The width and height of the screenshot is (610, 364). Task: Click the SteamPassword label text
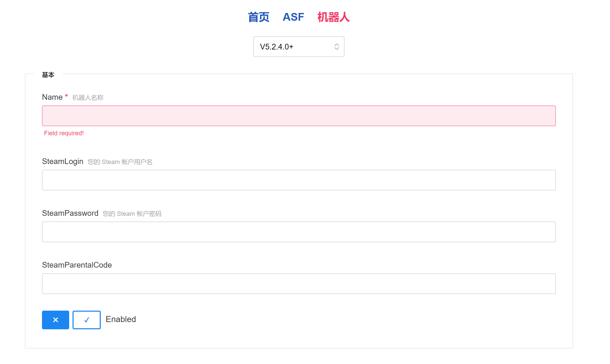pyautogui.click(x=70, y=213)
